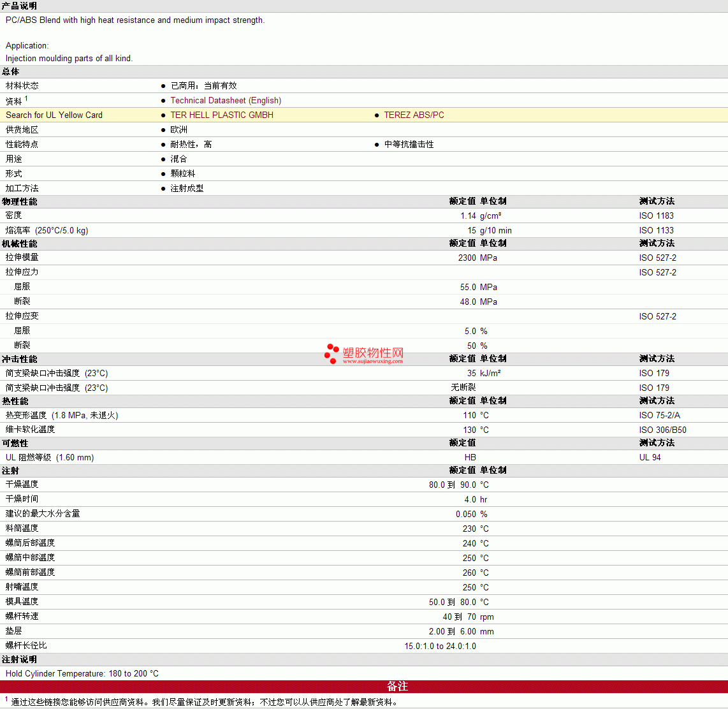Select the 5.0 % yield strain value
Viewport: 728px width, 709px height.
coord(476,331)
